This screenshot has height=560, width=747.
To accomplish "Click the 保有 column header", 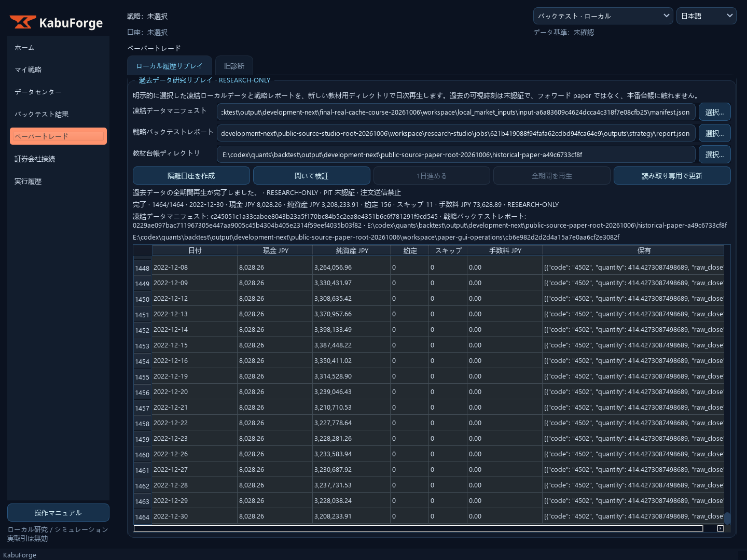I will coord(633,250).
